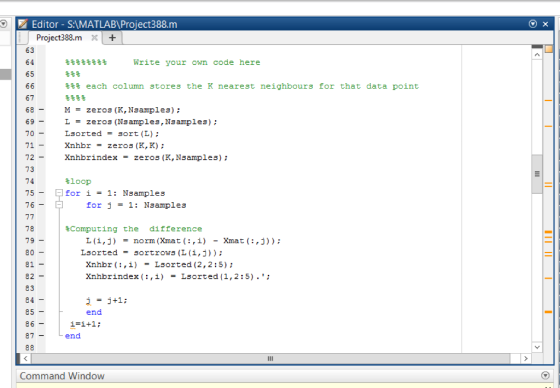Close the Editor panel with the X
This screenshot has height=388, width=560.
(545, 24)
